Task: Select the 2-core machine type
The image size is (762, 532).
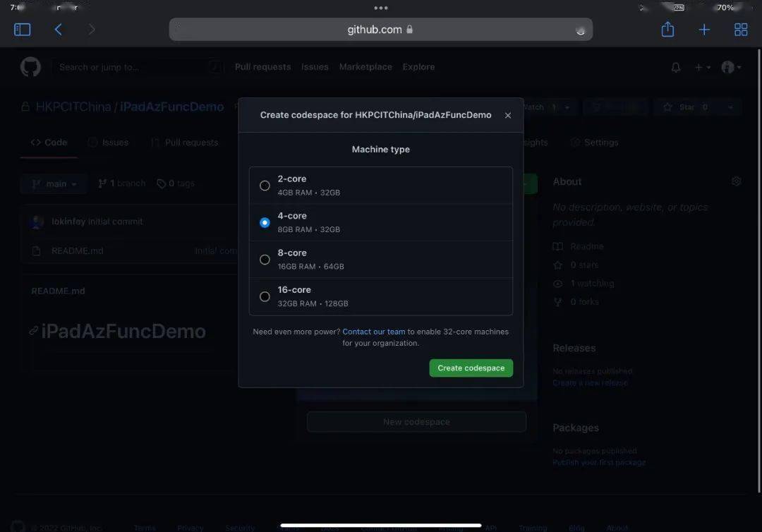Action: point(265,185)
